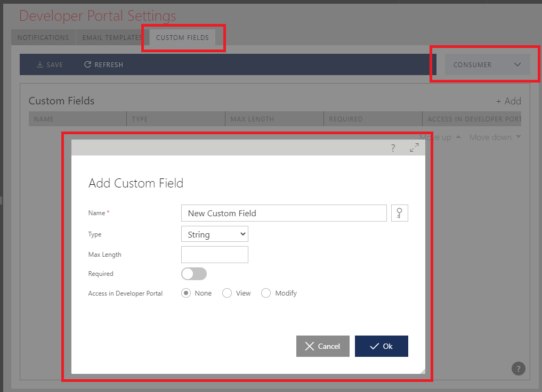Select the Custom Fields tab
The height and width of the screenshot is (392, 542).
182,38
